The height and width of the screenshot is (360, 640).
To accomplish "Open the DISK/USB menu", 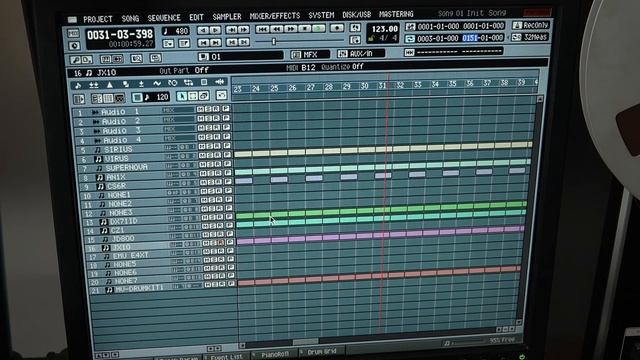I will coord(356,15).
